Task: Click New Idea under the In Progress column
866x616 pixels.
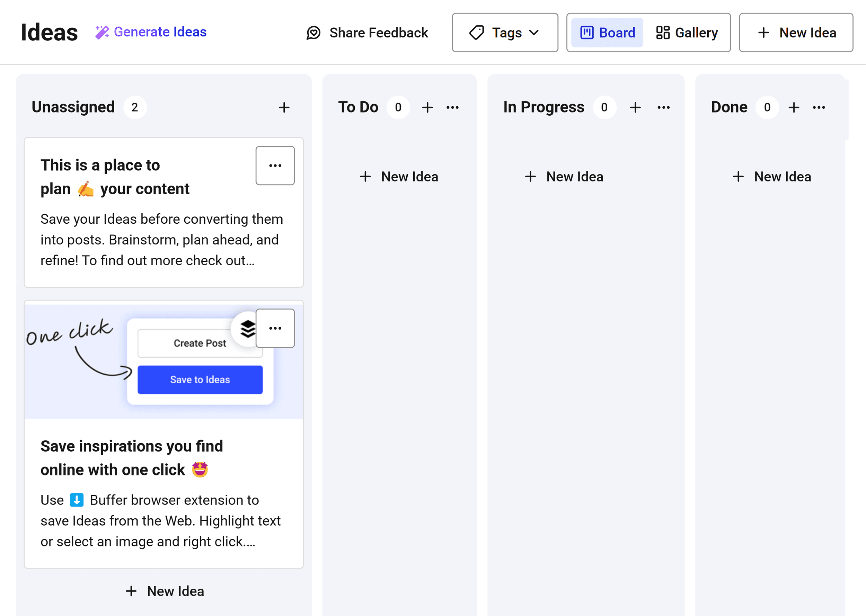Action: (x=564, y=176)
